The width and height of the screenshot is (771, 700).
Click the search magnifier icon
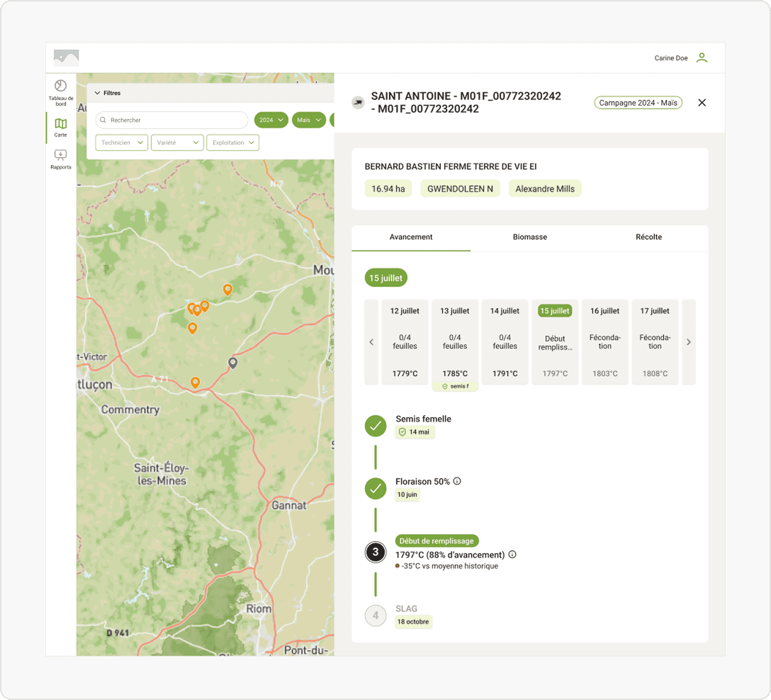point(103,120)
